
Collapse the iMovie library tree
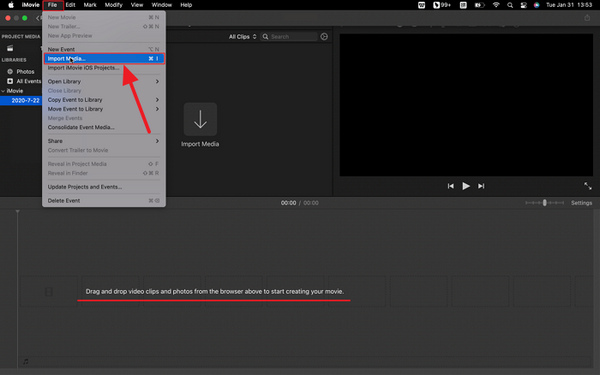point(3,91)
